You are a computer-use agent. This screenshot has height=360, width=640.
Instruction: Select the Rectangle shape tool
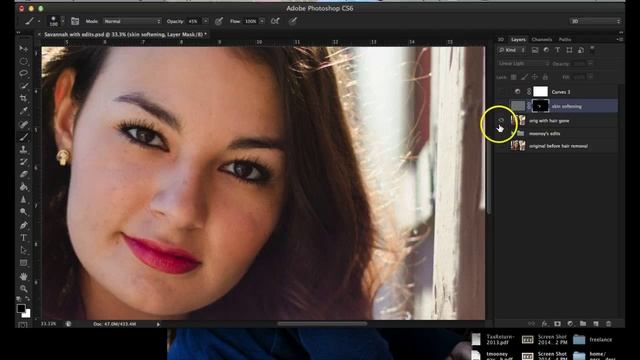(23, 263)
